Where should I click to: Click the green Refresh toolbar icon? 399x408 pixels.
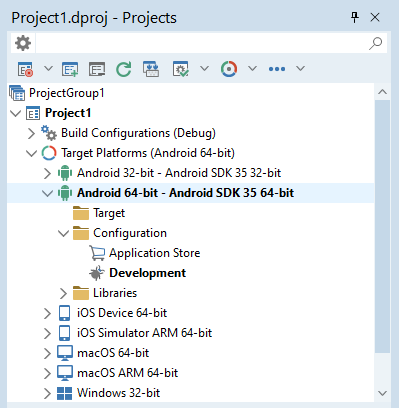tap(124, 69)
